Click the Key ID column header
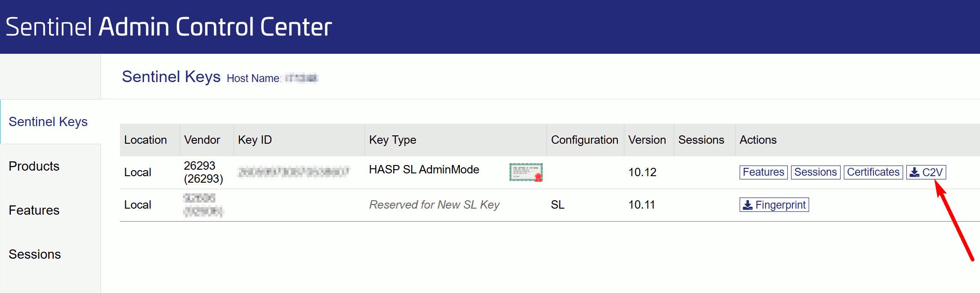 [255, 140]
